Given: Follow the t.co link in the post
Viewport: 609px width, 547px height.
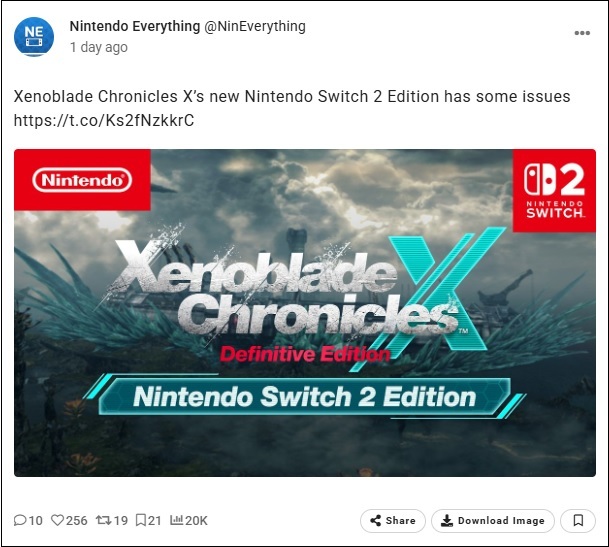Looking at the screenshot, I should click(x=103, y=121).
